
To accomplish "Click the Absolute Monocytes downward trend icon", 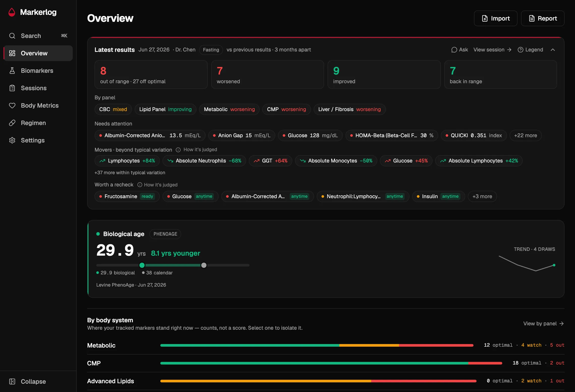I will (x=303, y=161).
